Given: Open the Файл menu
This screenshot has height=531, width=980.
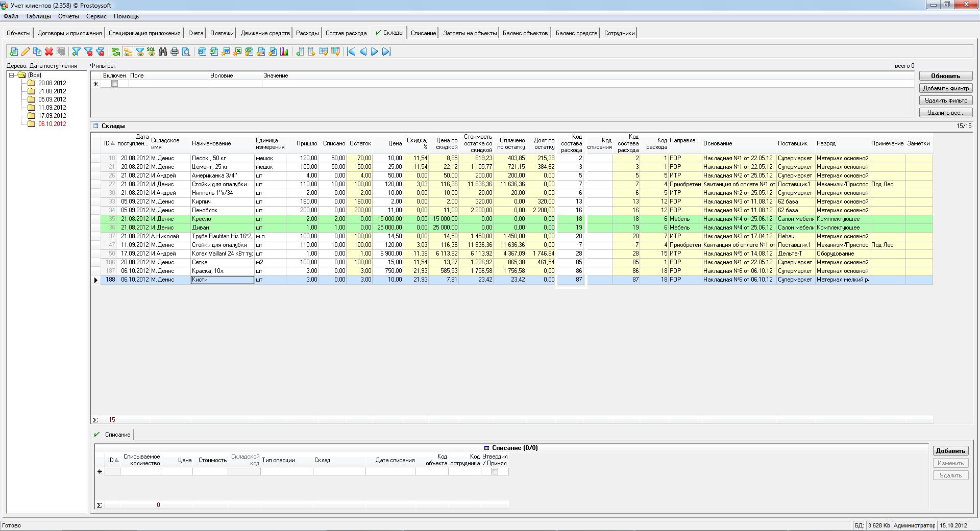Looking at the screenshot, I should coord(11,16).
